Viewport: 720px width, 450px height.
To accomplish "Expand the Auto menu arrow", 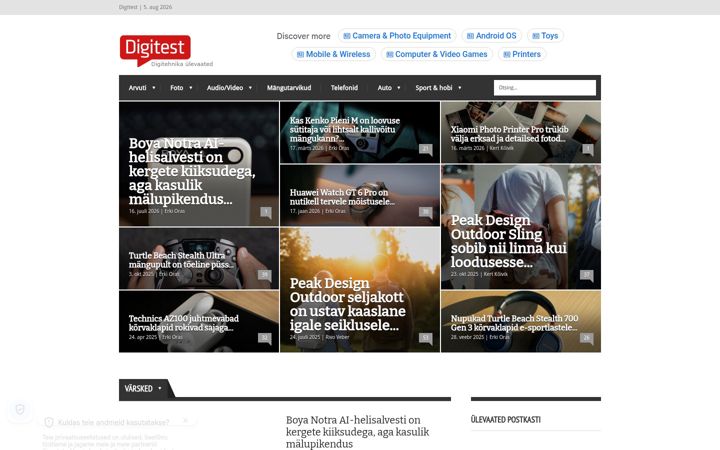I will pos(399,88).
